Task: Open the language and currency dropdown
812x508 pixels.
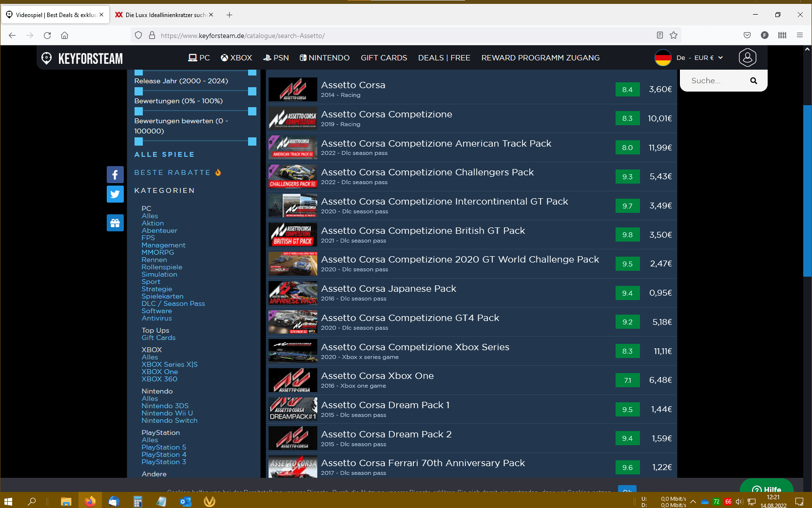Action: 700,57
